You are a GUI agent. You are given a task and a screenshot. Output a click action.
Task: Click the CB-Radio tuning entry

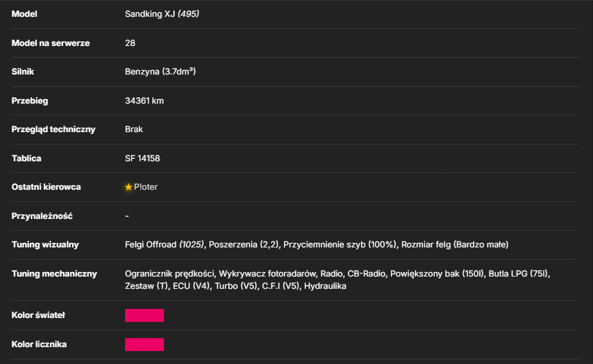pos(366,274)
